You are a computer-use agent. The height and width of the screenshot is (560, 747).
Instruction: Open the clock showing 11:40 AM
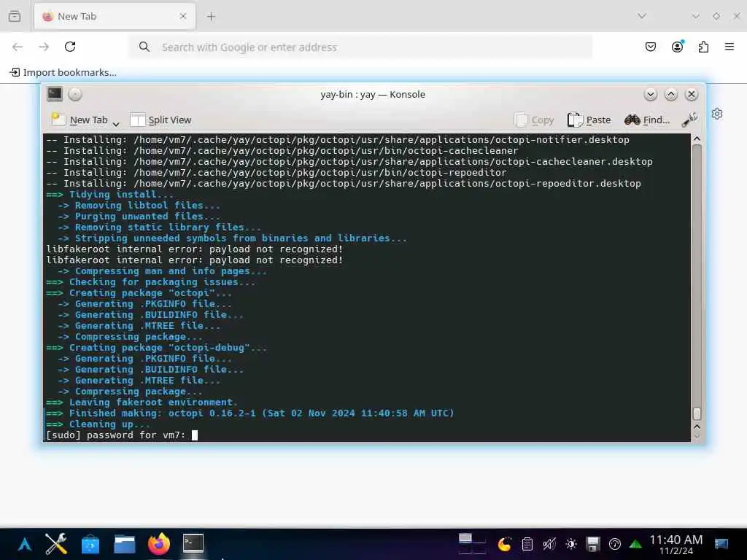pos(676,544)
